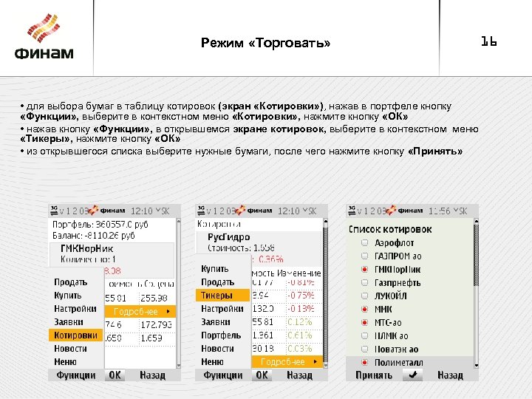Viewport: 532px width, 399px height.
Task: Tap Функции softkey on the Котировки screen
Action: pos(223,375)
